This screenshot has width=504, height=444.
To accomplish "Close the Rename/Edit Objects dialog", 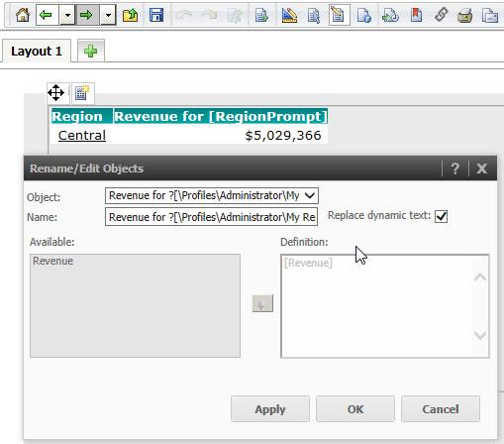I will point(482,168).
